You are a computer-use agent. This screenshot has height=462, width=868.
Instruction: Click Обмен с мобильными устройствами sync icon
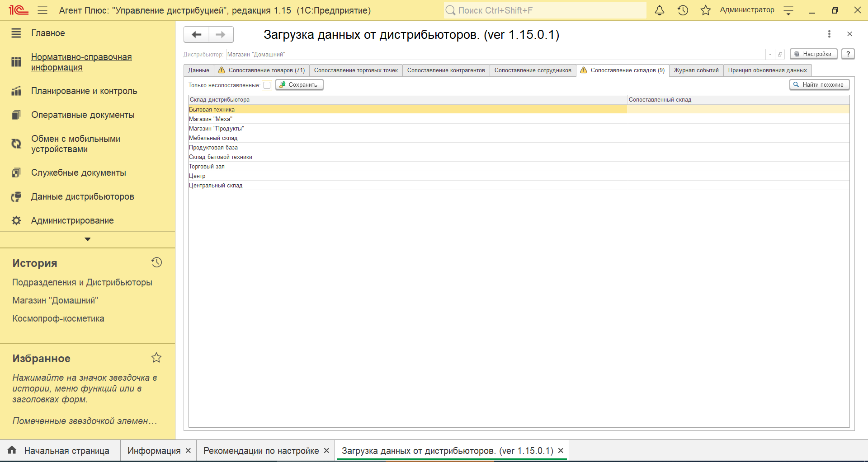tap(16, 144)
